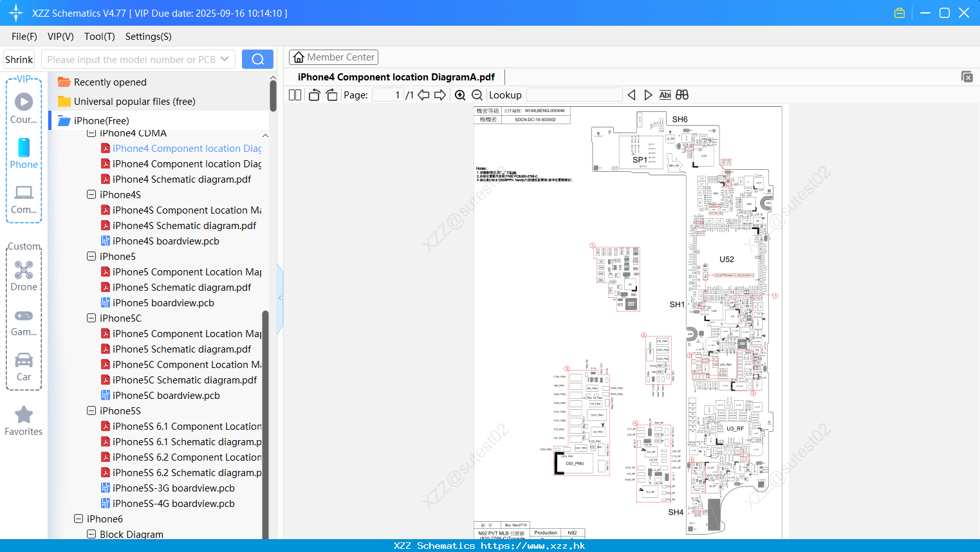The height and width of the screenshot is (552, 980).
Task: Open the Courses sidebar icon
Action: pyautogui.click(x=24, y=107)
